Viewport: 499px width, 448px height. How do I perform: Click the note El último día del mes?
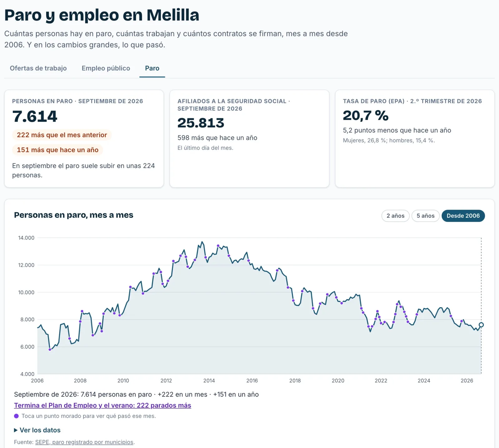pyautogui.click(x=205, y=148)
